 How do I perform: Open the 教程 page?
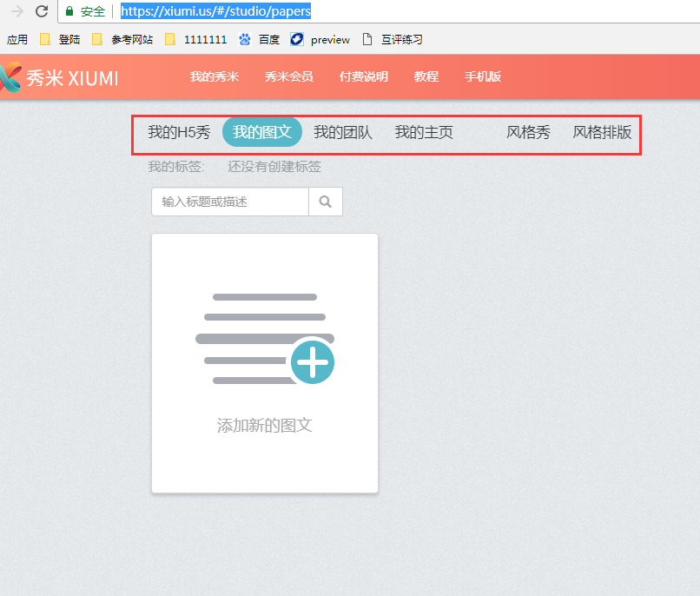pyautogui.click(x=426, y=77)
